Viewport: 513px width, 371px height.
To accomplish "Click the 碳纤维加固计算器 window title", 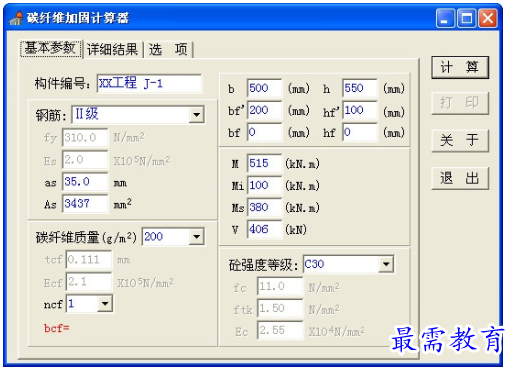I will pos(78,18).
